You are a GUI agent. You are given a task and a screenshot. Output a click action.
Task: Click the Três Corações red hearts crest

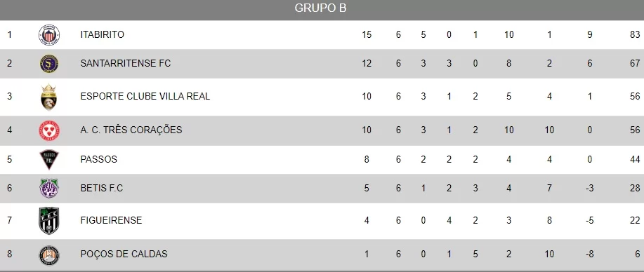pyautogui.click(x=49, y=130)
